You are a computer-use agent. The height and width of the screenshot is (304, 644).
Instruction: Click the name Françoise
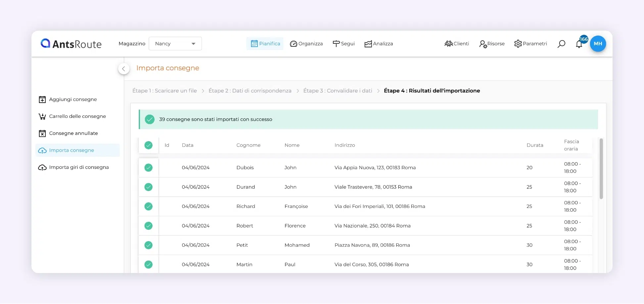pyautogui.click(x=296, y=207)
